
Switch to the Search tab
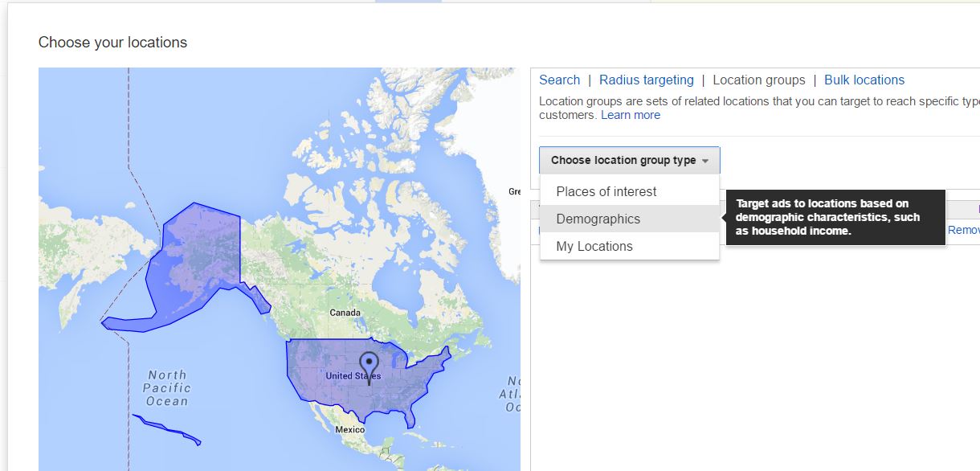559,80
